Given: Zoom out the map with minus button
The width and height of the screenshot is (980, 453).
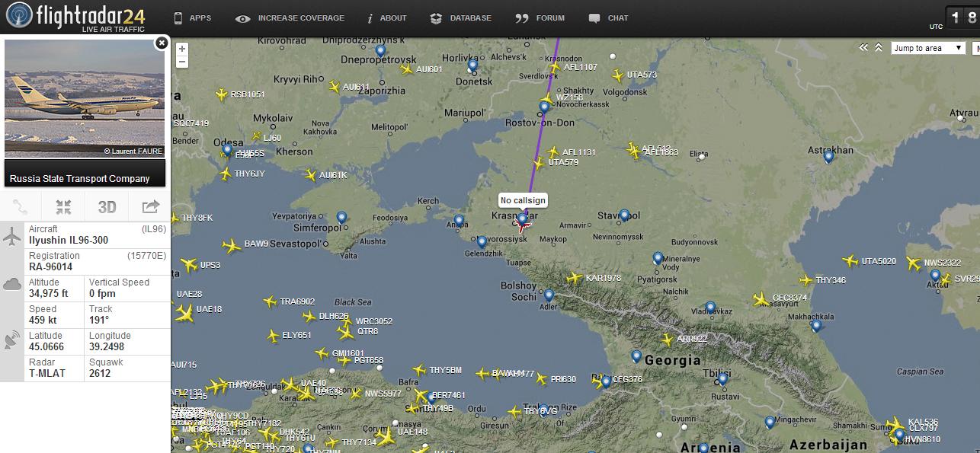Looking at the screenshot, I should point(182,62).
